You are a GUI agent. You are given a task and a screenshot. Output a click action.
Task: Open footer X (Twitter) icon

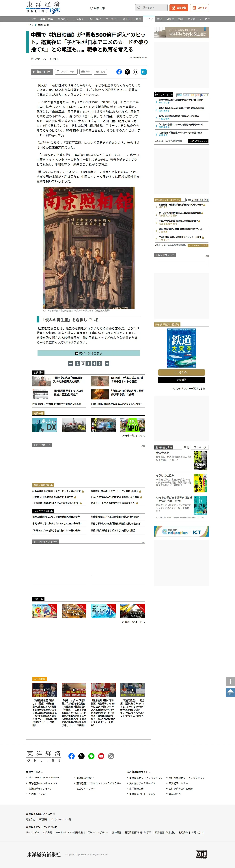pos(81,756)
